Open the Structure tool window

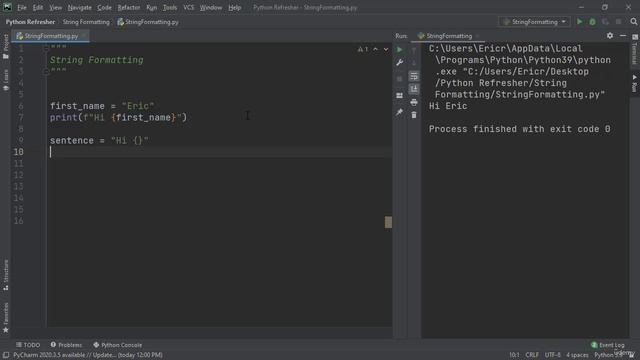[x=6, y=275]
